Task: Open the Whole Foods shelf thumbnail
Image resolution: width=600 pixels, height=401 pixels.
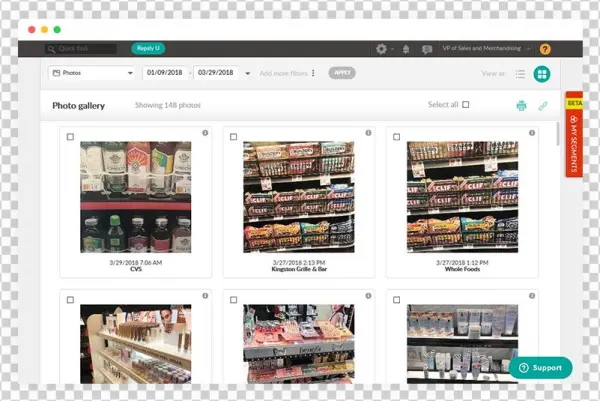Action: (462, 197)
